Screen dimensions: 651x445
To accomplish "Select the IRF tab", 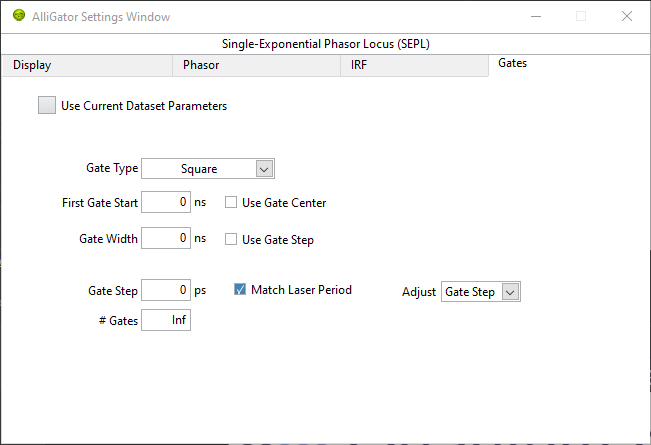I will coord(414,65).
